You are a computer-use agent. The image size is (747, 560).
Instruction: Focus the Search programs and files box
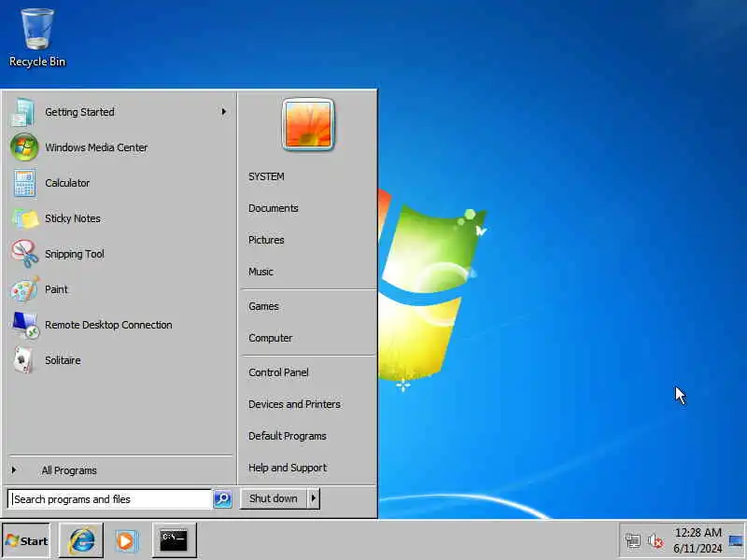point(109,499)
